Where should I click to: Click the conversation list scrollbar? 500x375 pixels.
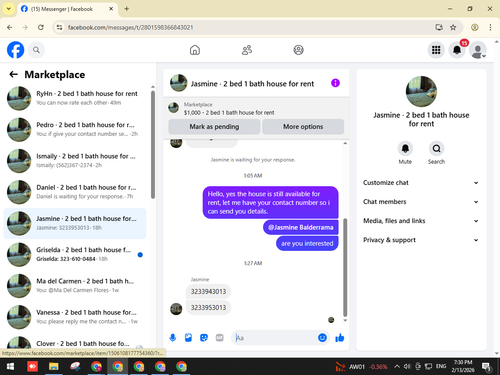coord(153,144)
